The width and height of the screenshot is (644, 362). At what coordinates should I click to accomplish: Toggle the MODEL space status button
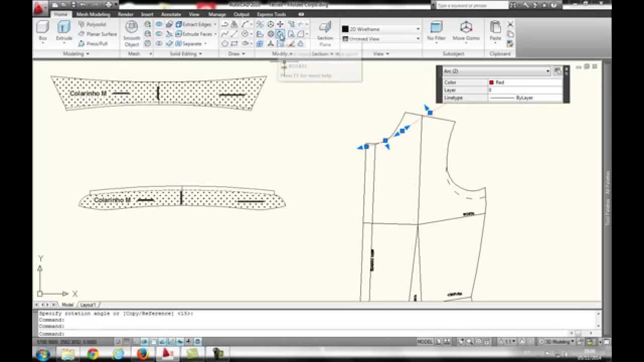click(425, 342)
